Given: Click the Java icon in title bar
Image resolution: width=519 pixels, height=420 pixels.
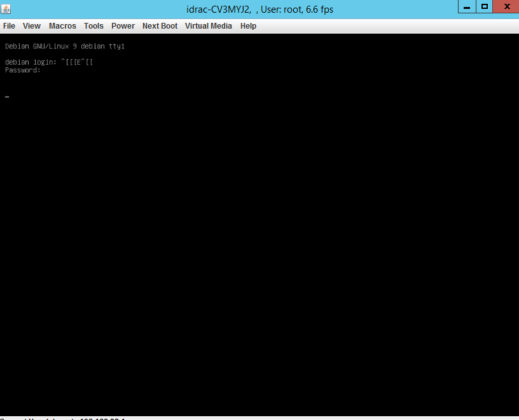Looking at the screenshot, I should pyautogui.click(x=6, y=9).
